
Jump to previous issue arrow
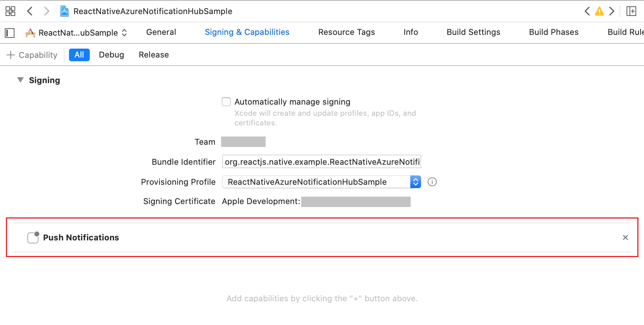click(587, 11)
